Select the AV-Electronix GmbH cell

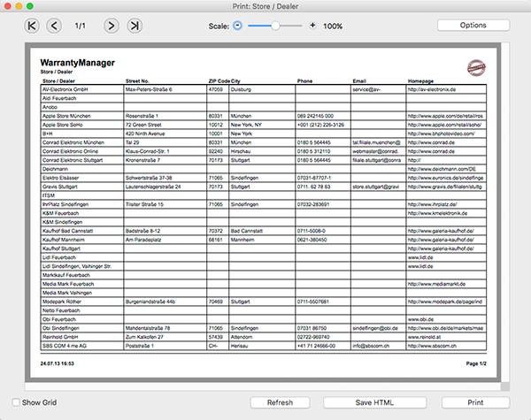[x=82, y=89]
